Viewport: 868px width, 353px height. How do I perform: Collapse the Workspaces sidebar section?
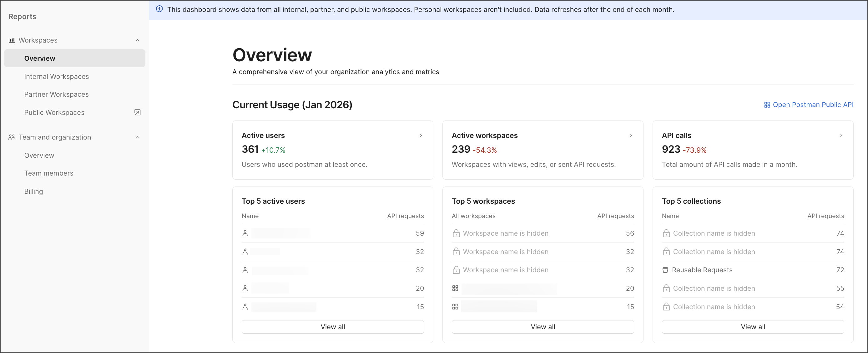[137, 40]
